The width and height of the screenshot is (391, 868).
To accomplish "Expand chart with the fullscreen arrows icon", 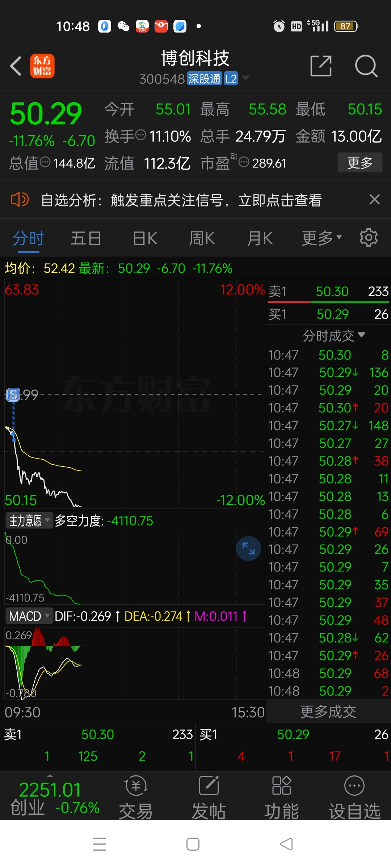I will (x=248, y=548).
